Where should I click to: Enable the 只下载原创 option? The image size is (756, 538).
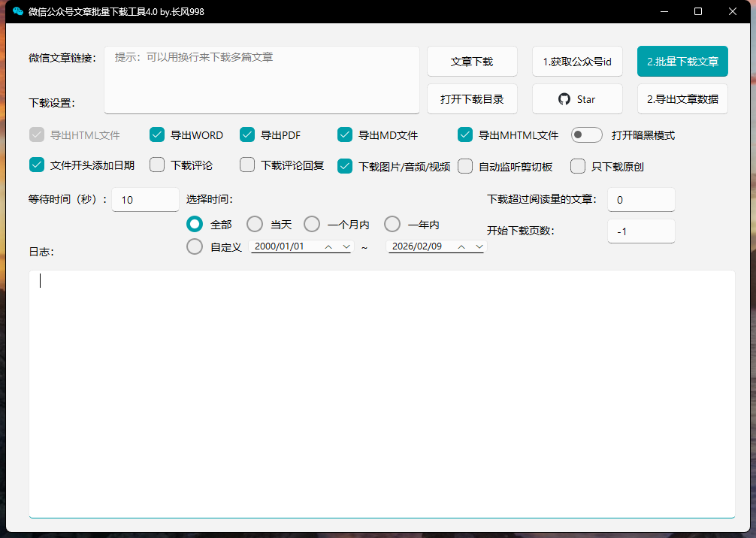[578, 165]
